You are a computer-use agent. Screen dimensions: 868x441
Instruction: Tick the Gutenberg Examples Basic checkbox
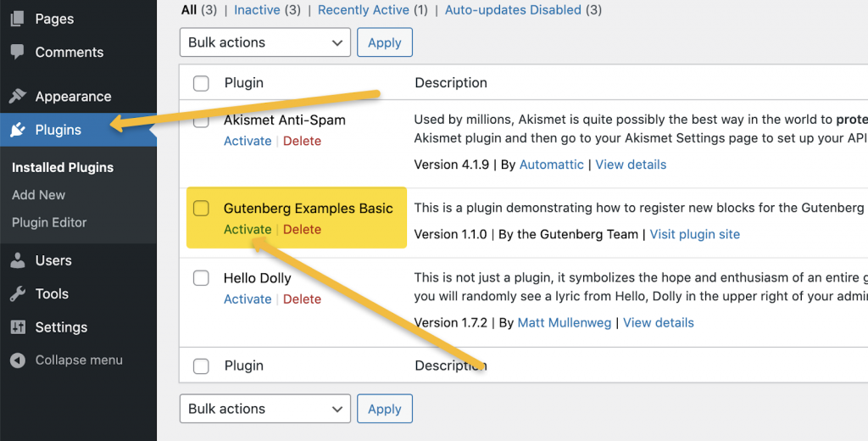point(201,208)
